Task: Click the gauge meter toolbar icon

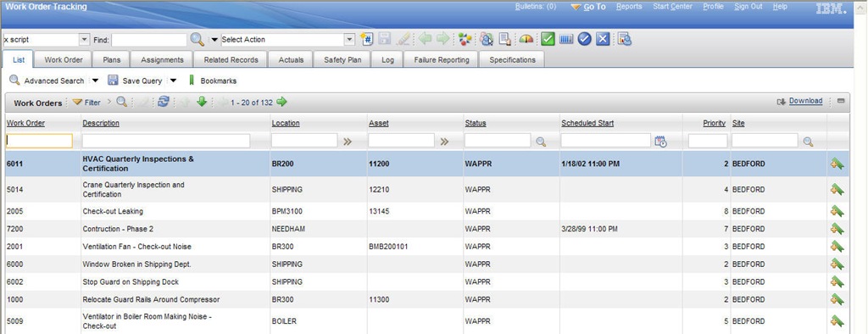Action: (x=526, y=39)
